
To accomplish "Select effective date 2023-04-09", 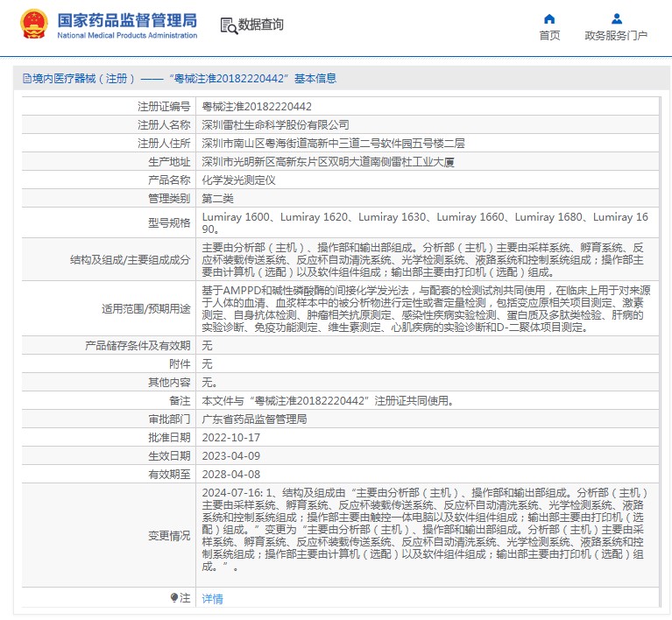I will point(231,456).
